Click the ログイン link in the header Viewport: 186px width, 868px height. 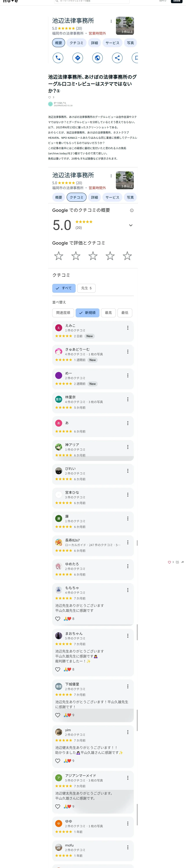[163, 1]
